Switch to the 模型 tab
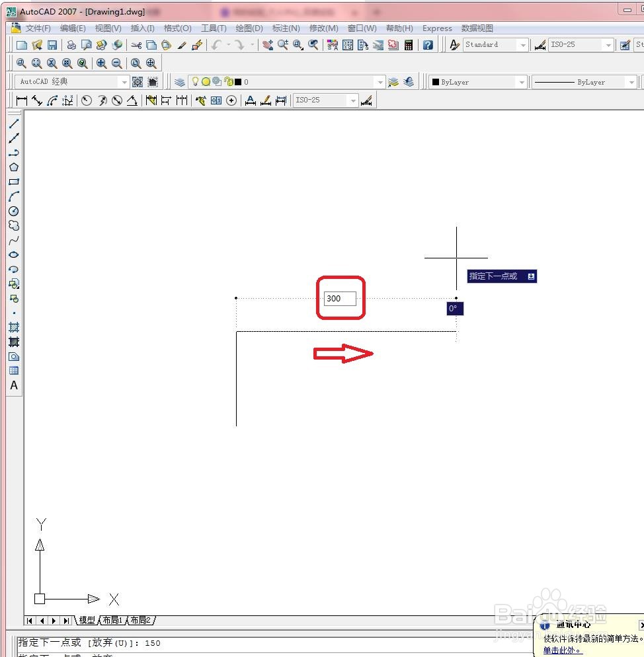Screen dimensions: 644x657 [x=87, y=620]
